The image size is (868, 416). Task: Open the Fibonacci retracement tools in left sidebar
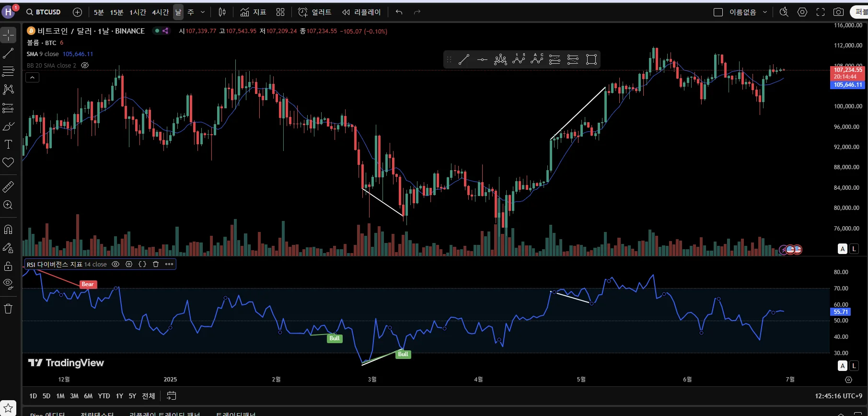[8, 71]
